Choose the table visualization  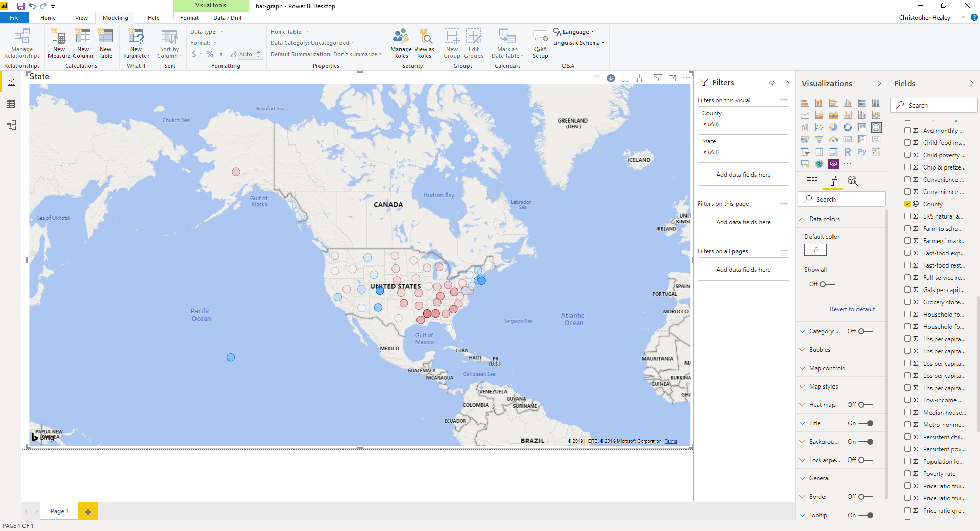pyautogui.click(x=819, y=152)
